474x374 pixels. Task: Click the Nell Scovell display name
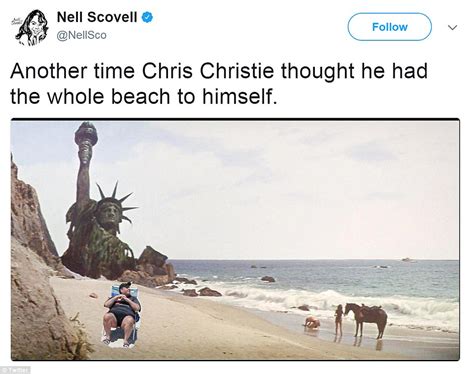(x=97, y=17)
